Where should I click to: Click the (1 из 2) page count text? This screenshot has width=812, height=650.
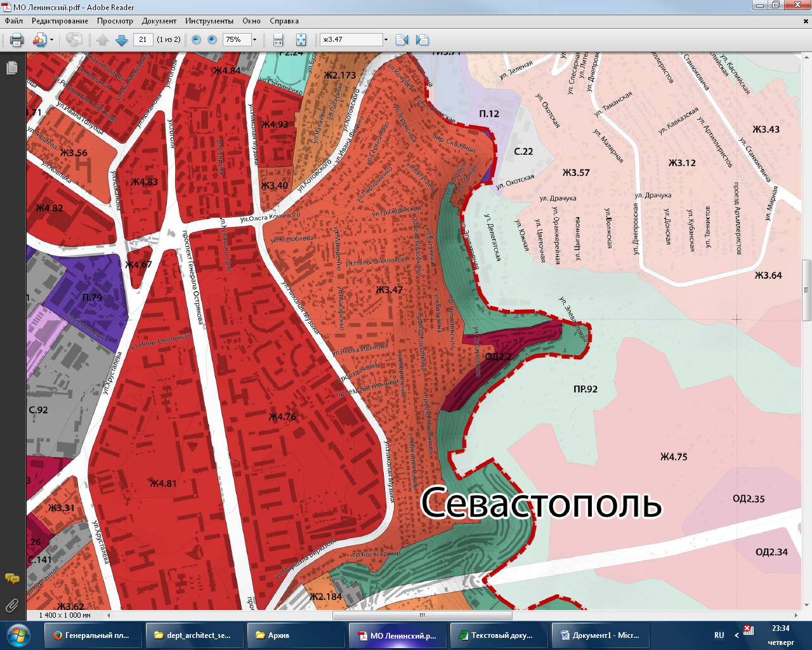(x=169, y=39)
